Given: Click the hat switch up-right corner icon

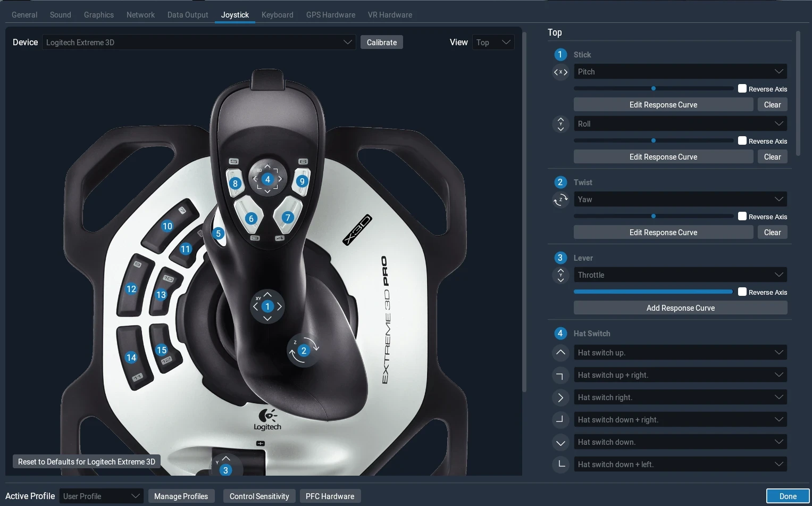Looking at the screenshot, I should tap(560, 375).
